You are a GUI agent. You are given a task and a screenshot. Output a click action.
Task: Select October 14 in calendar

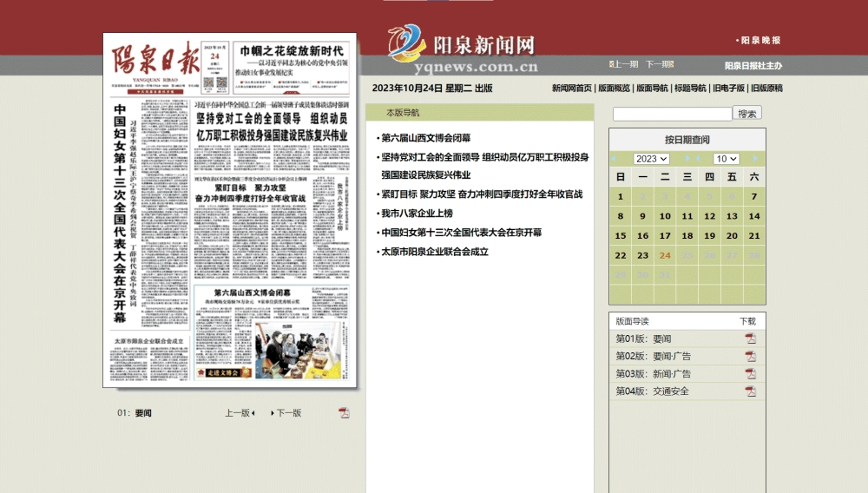click(754, 216)
